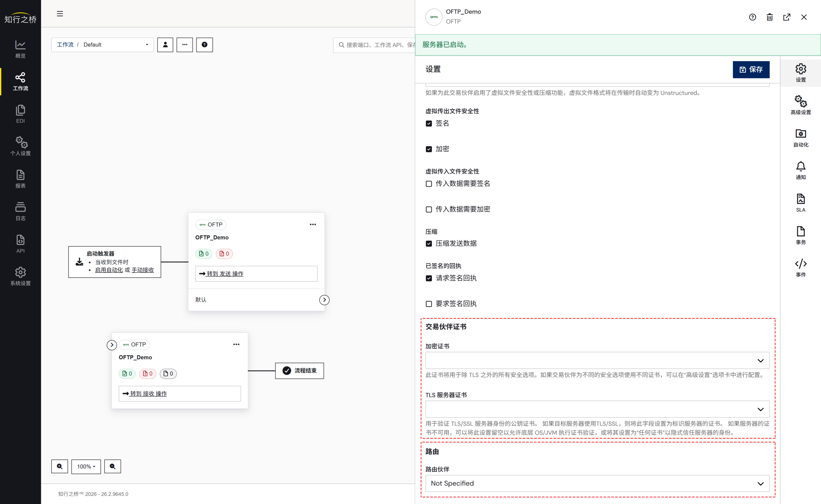Click the 转到 发送 操作 link
This screenshot has width=821, height=504.
pos(225,274)
